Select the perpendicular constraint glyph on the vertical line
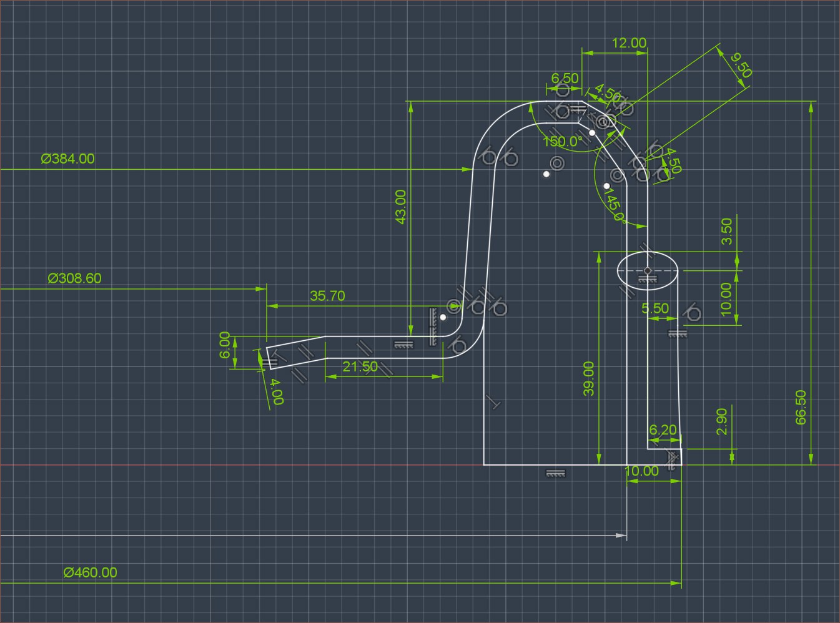Image resolution: width=840 pixels, height=623 pixels. [493, 403]
